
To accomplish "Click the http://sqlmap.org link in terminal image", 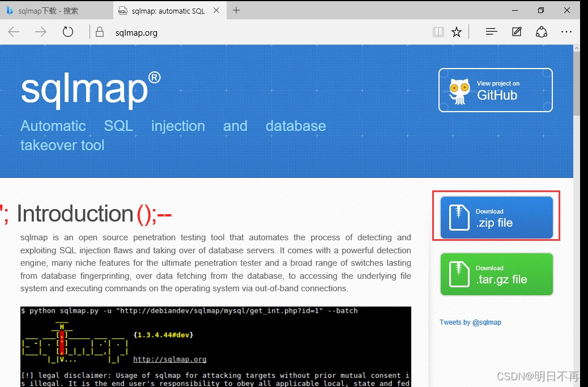I will click(170, 359).
